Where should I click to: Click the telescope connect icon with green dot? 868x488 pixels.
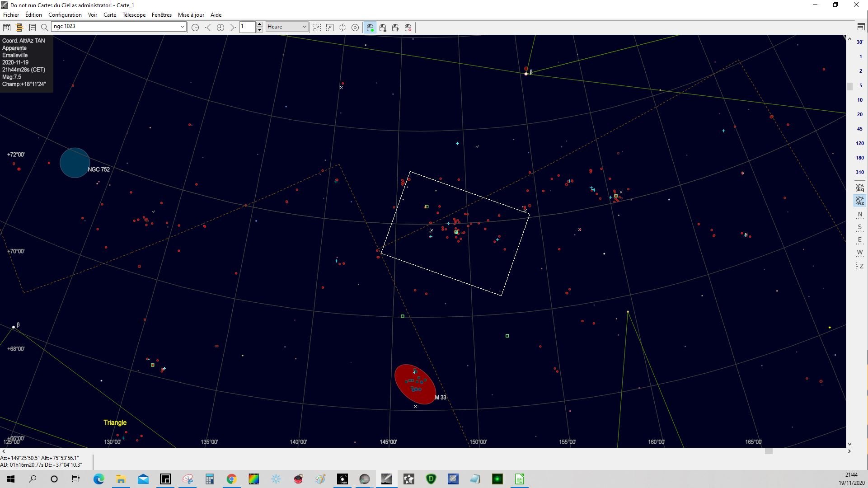[x=370, y=28]
